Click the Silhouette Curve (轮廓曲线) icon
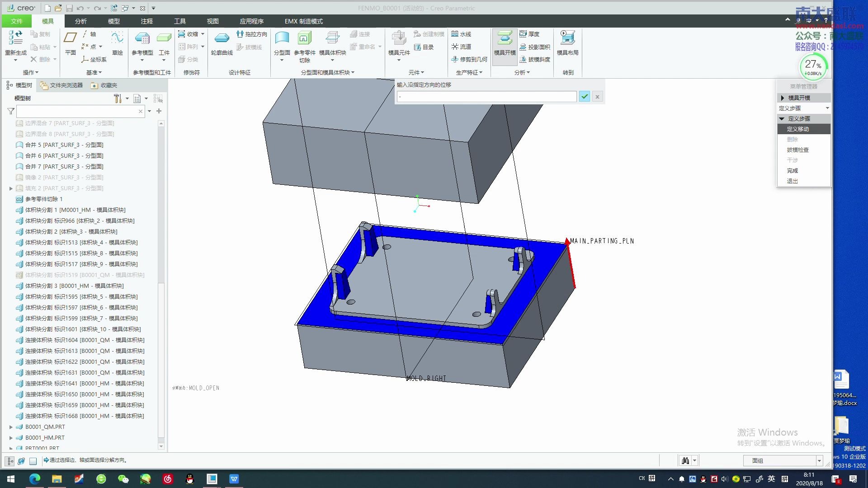The image size is (868, 488). click(x=222, y=39)
